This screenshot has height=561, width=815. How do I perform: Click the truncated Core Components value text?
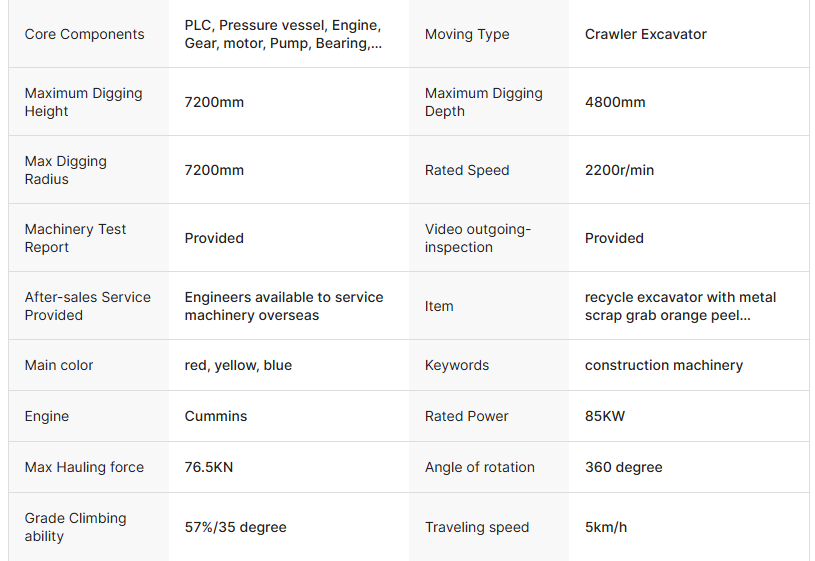[x=283, y=34]
